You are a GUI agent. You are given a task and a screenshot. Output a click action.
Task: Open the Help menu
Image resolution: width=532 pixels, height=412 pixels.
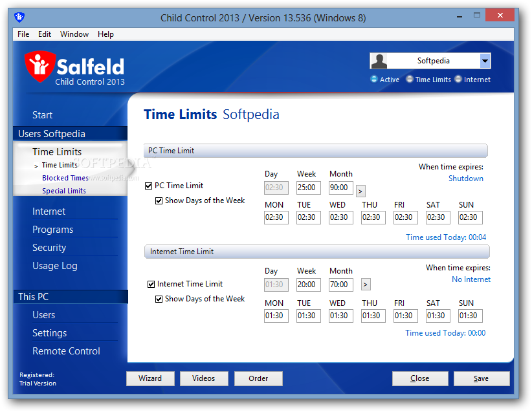(x=105, y=34)
